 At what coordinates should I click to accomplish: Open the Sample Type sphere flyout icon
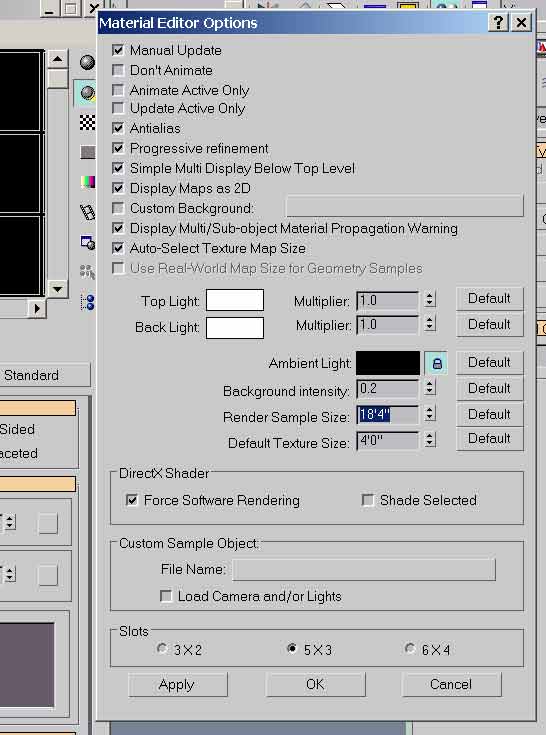point(87,62)
